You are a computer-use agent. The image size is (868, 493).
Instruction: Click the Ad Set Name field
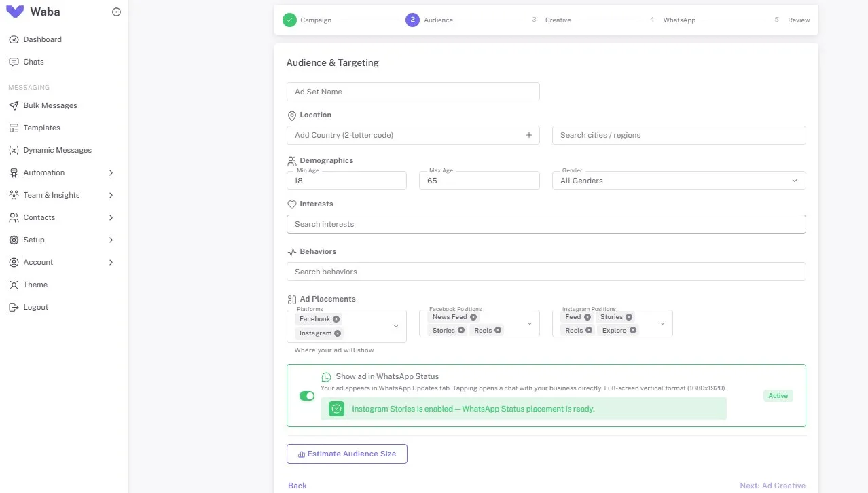(x=413, y=92)
